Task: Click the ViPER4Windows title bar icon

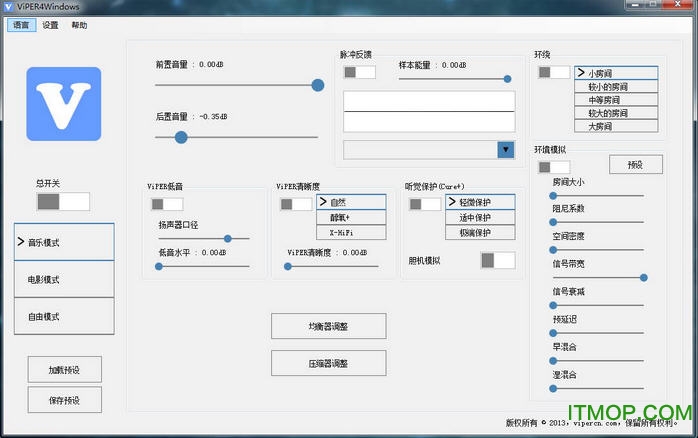Action: click(9, 7)
